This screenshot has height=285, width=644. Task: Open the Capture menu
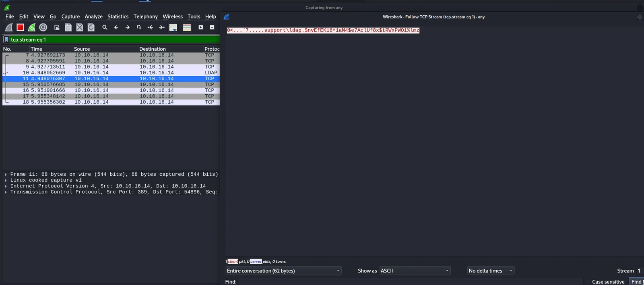click(x=70, y=17)
